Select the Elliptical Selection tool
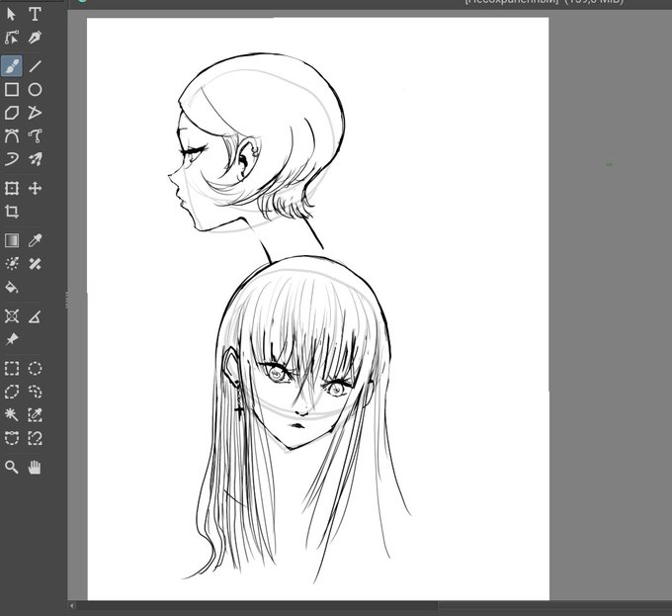This screenshot has height=616, width=672. click(35, 369)
